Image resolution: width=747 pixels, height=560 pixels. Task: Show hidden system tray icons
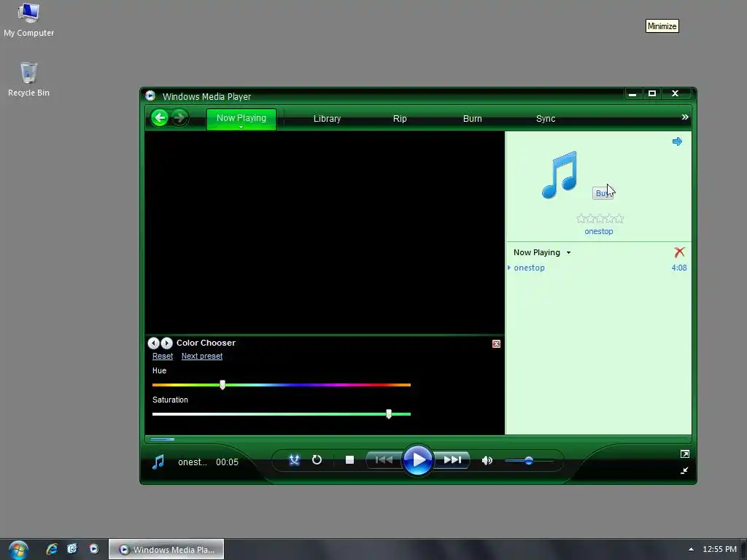click(x=691, y=549)
